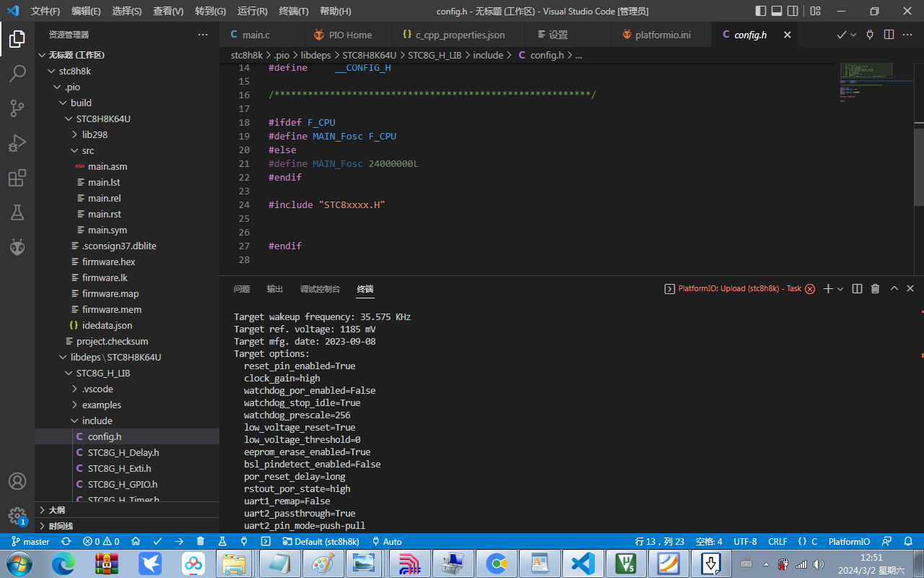Open the Extensions view

click(17, 178)
